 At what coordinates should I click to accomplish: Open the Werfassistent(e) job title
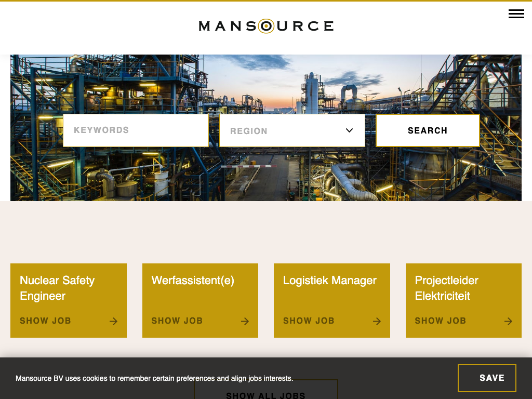pyautogui.click(x=193, y=280)
